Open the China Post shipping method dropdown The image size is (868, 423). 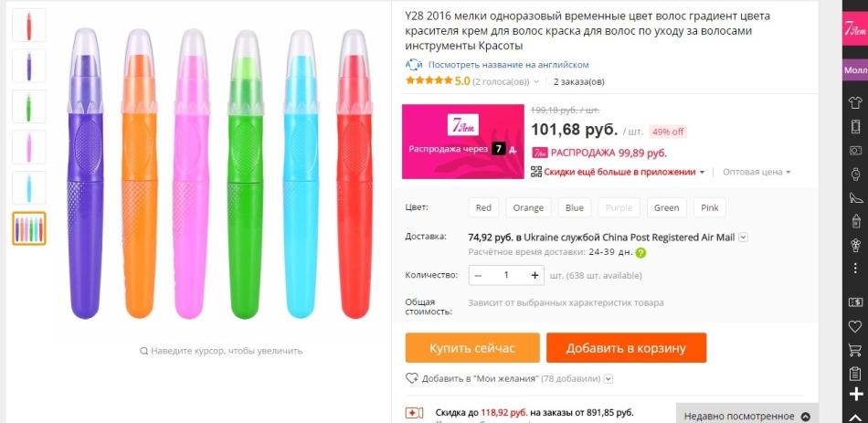point(744,238)
